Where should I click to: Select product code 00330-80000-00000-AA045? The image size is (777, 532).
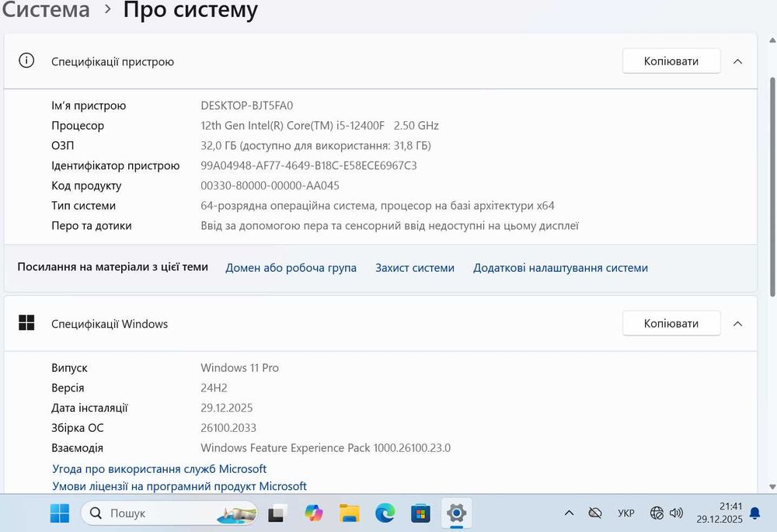point(270,186)
